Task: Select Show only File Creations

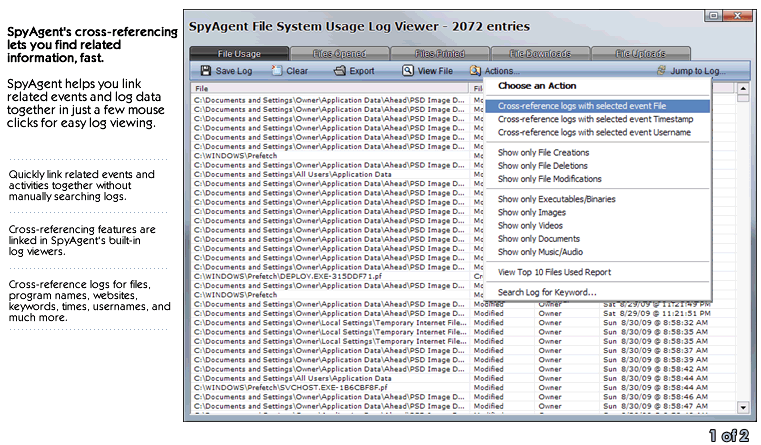Action: click(x=597, y=152)
